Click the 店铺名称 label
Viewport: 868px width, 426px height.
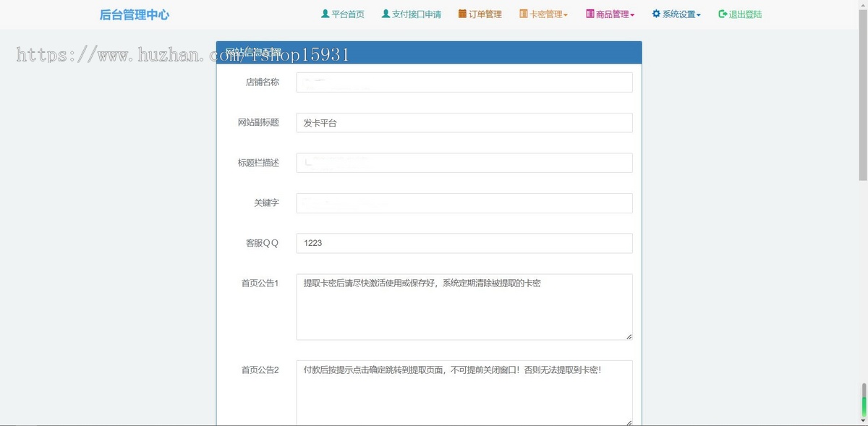[263, 82]
